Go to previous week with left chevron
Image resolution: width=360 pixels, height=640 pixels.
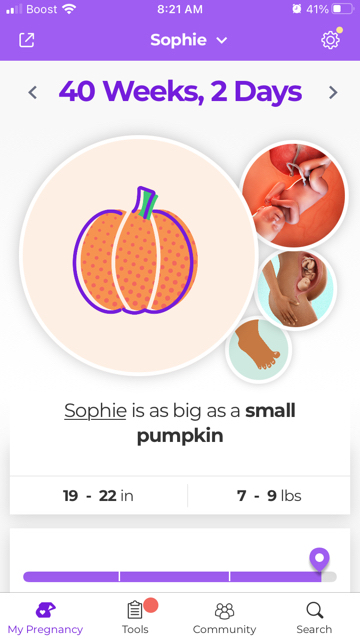click(33, 93)
